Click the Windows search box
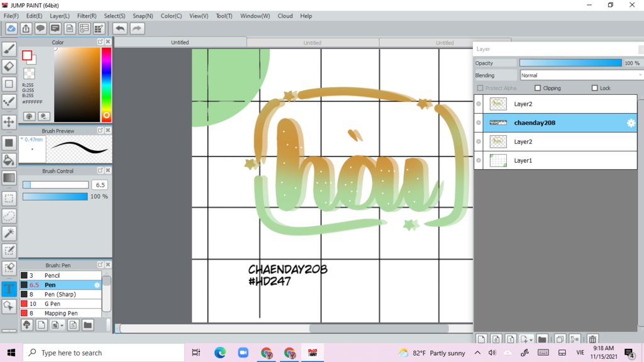The height and width of the screenshot is (362, 644). coord(104,353)
